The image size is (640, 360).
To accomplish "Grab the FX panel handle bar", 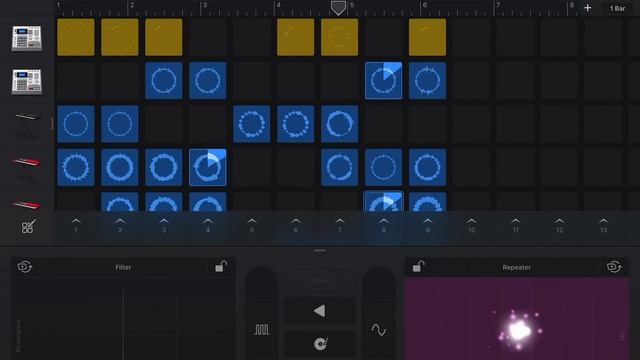I will 320,250.
